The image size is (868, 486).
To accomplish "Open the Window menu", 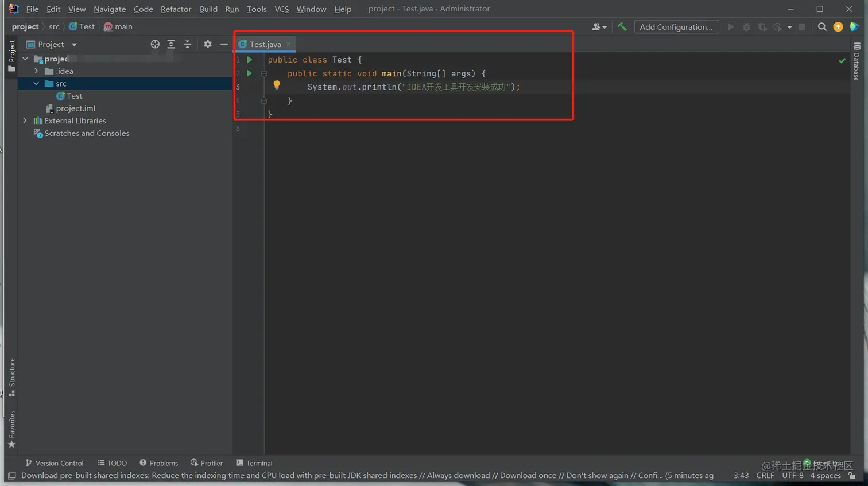I will coord(311,9).
